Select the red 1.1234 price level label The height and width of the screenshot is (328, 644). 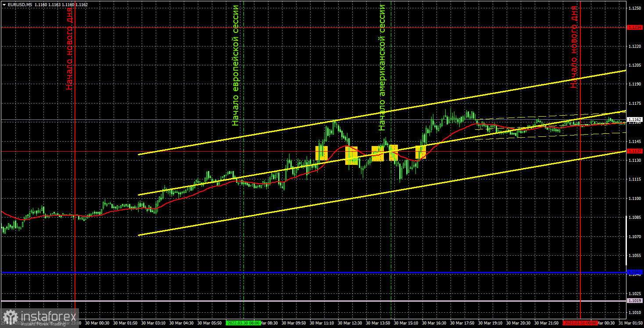pos(635,27)
